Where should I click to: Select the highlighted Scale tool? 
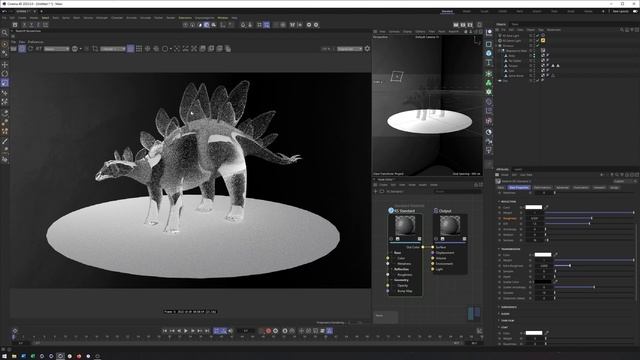(5, 83)
